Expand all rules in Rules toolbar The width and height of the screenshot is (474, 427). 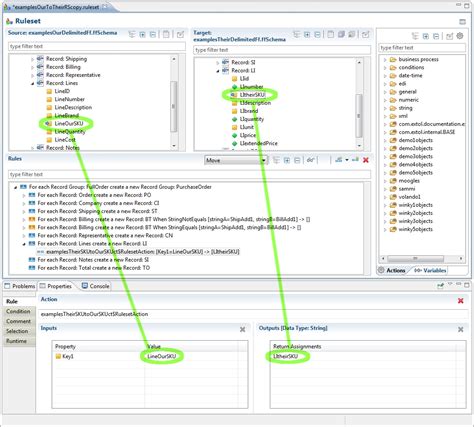click(287, 160)
